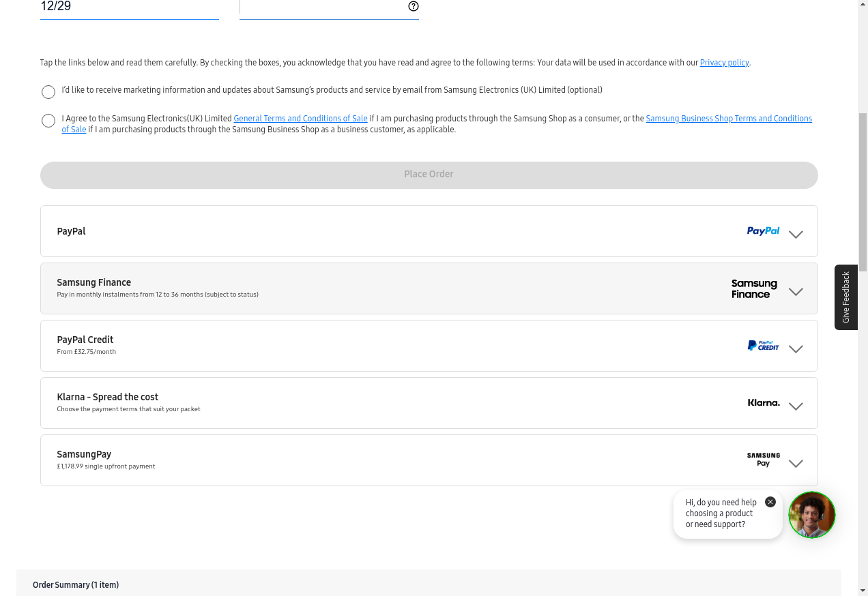Open Samsung Business Shop Terms link
The image size is (868, 596).
(728, 119)
